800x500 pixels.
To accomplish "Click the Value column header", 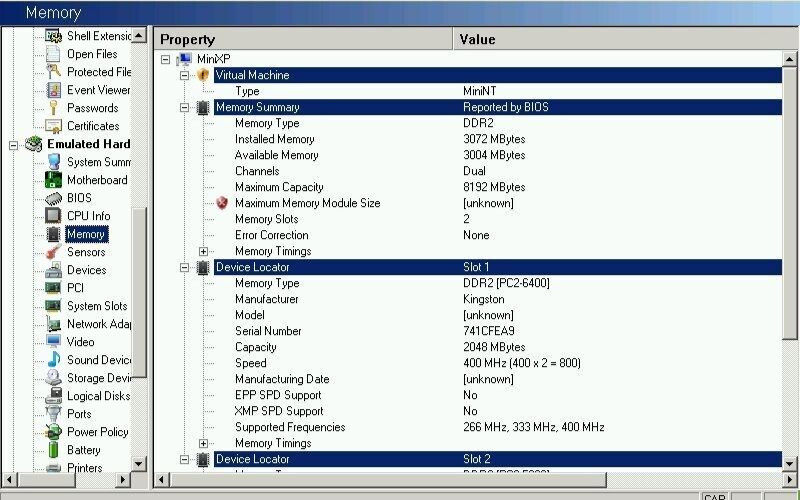I will (625, 39).
